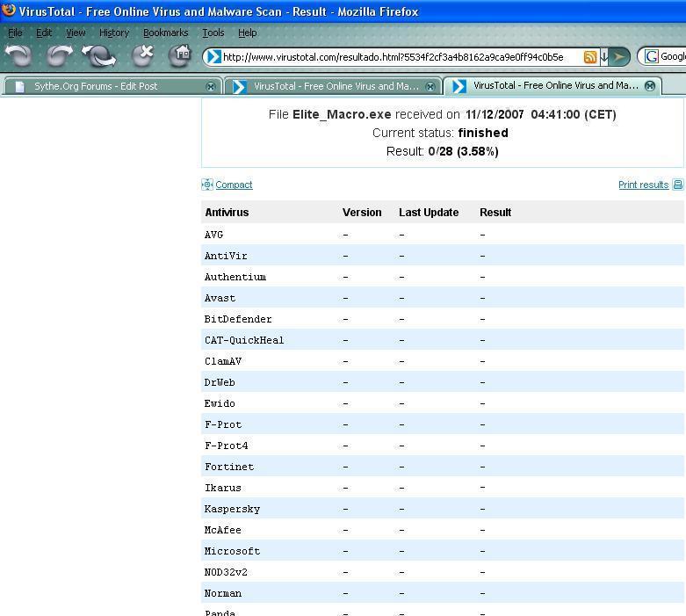
Task: Click the VirusTotal site icon in address bar
Action: point(213,57)
